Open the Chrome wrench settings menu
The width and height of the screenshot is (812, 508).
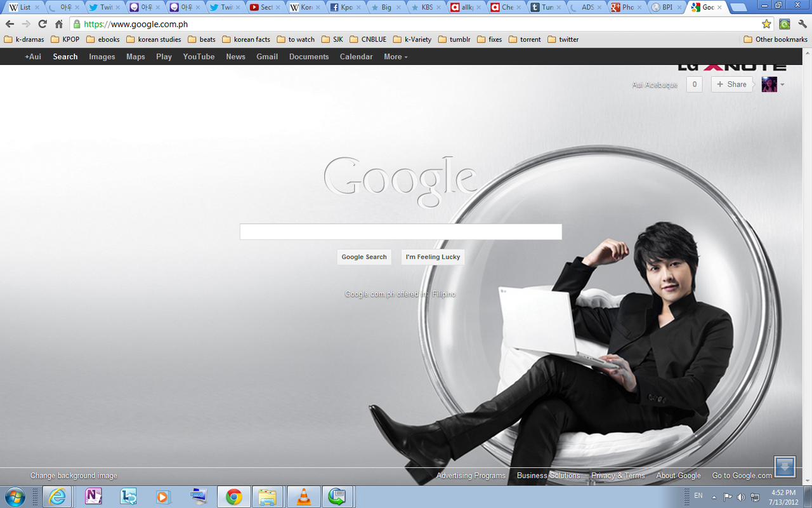click(802, 24)
